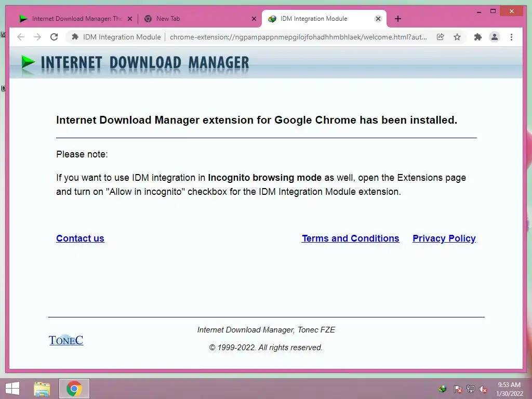Open the Windows Start menu
Image resolution: width=532 pixels, height=399 pixels.
pyautogui.click(x=12, y=389)
